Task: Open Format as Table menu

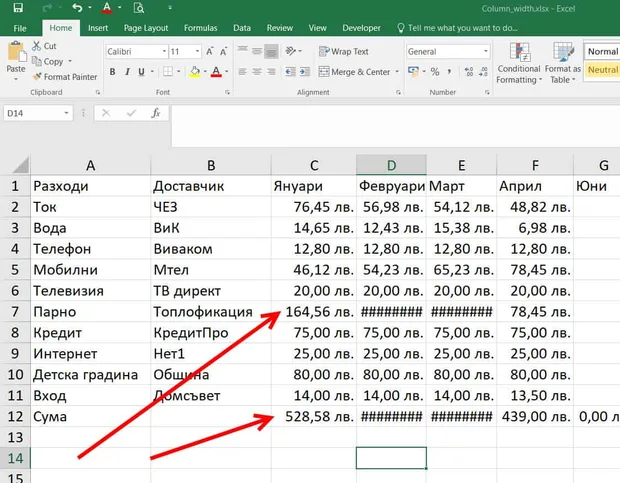Action: click(x=563, y=63)
